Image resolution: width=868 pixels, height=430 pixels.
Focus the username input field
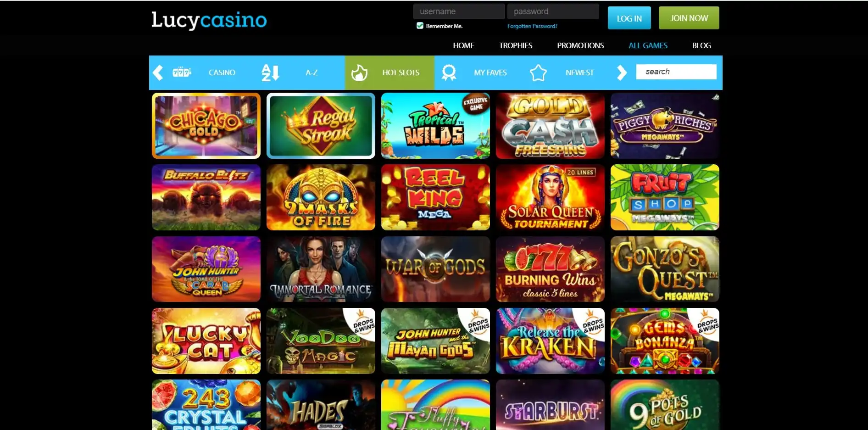pos(459,11)
